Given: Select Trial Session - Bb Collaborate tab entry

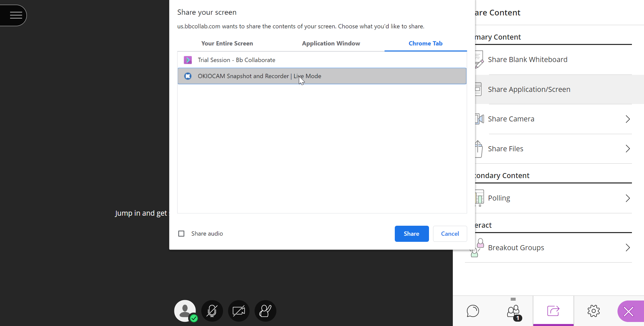Looking at the screenshot, I should pos(236,60).
